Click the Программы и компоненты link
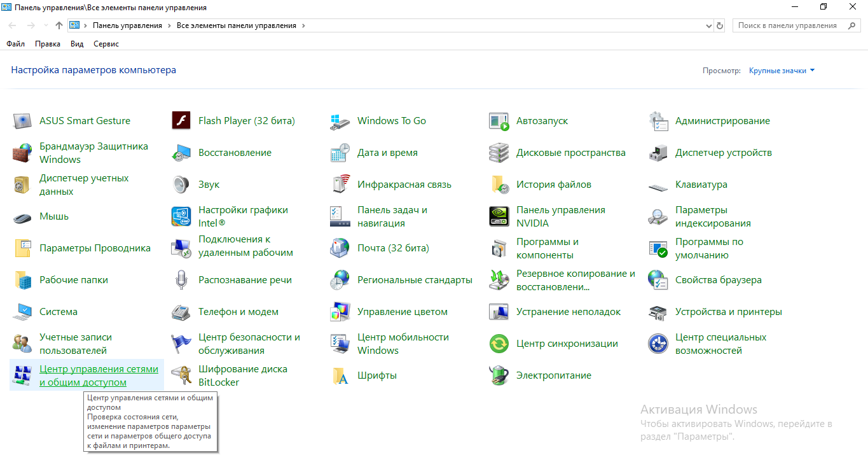Screen dimensions: 868x462 547,248
